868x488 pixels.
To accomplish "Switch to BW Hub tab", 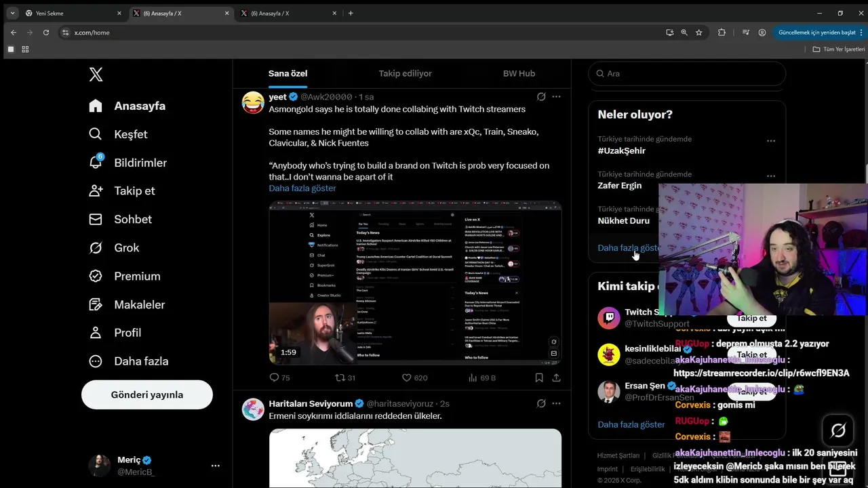I will tap(519, 73).
